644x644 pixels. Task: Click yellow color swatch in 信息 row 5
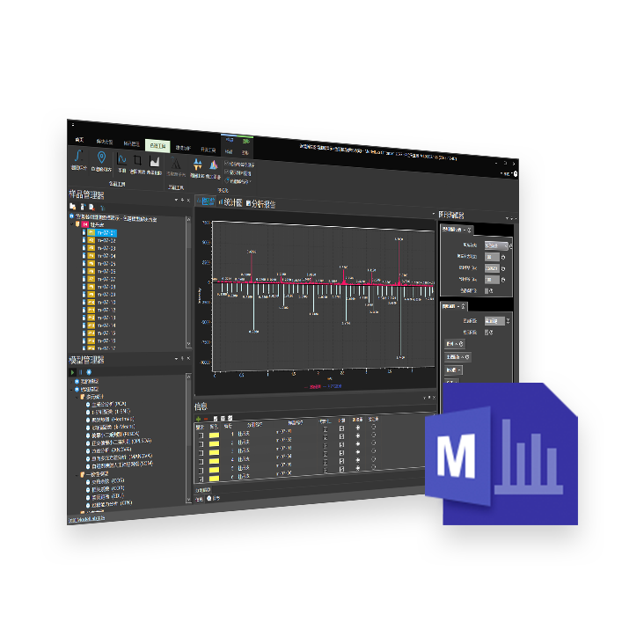click(x=214, y=470)
